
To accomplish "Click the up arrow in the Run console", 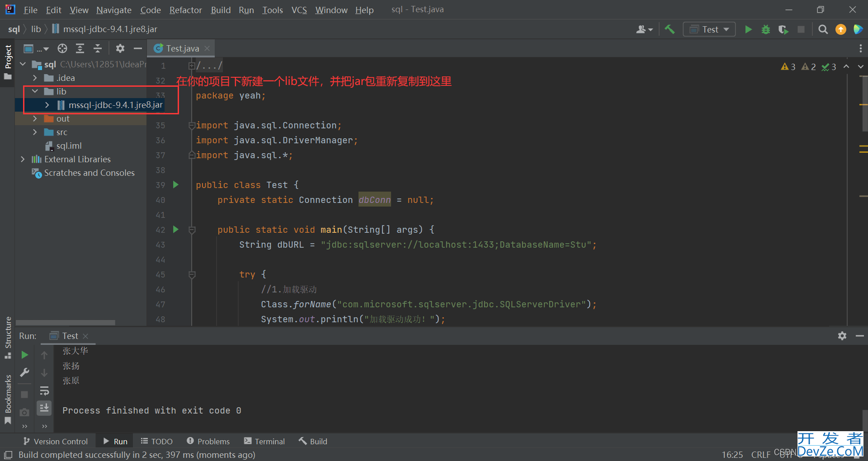I will tap(44, 355).
